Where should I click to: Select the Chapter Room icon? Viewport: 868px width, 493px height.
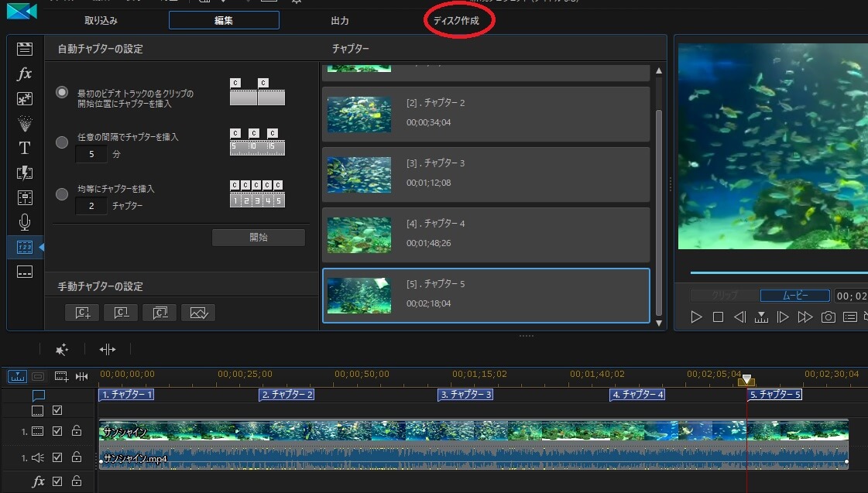click(24, 247)
